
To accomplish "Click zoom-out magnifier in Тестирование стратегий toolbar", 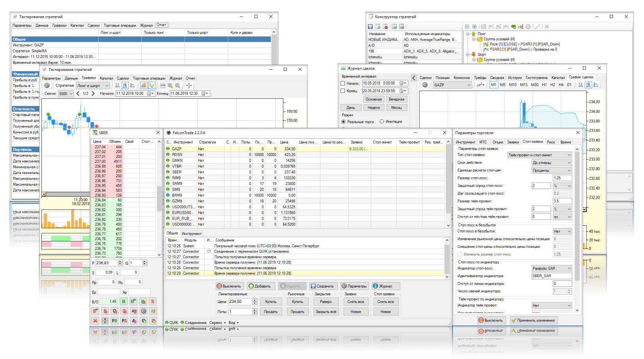I will click(x=178, y=85).
